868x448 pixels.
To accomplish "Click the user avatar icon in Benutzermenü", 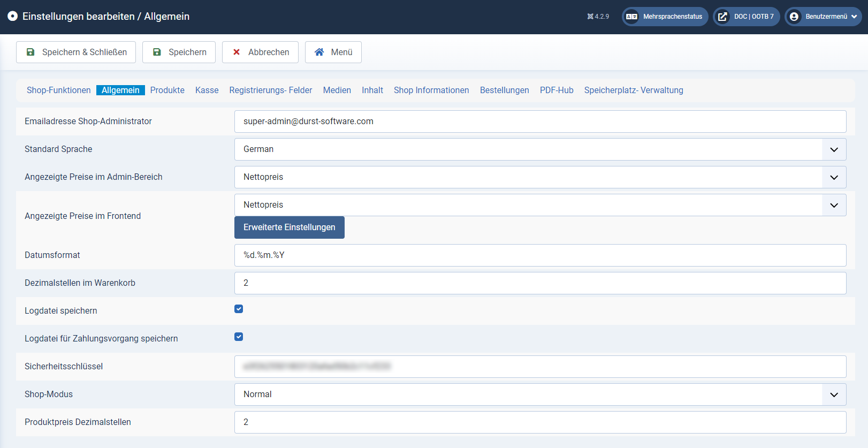I will 794,17.
